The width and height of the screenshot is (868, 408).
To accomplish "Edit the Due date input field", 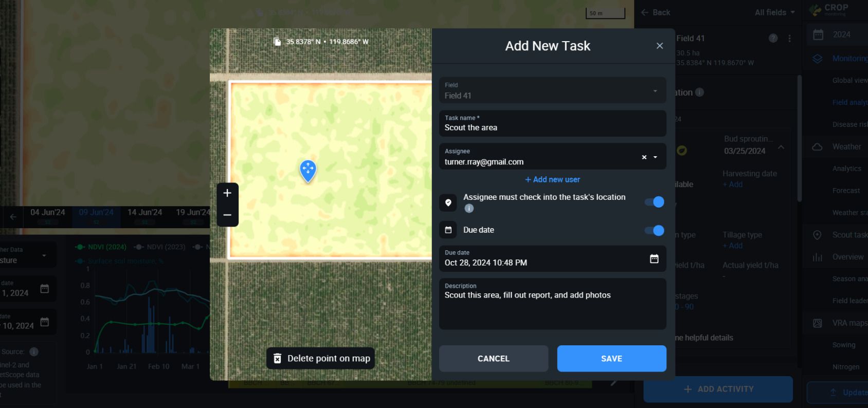I will coord(552,258).
